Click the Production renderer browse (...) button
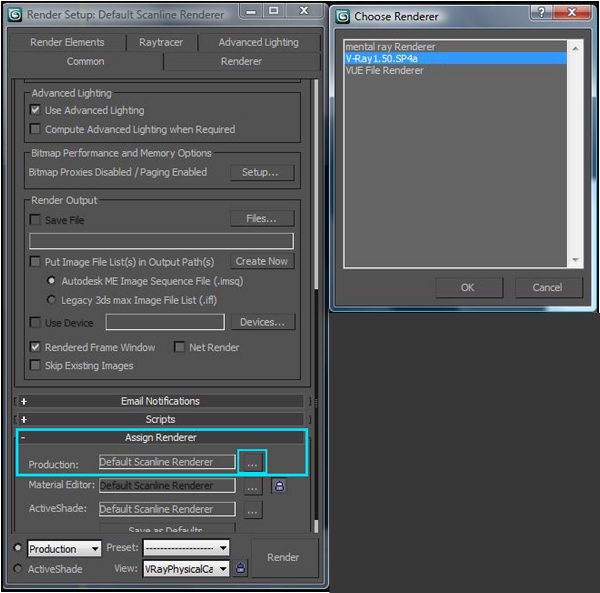600x593 pixels. (x=252, y=462)
